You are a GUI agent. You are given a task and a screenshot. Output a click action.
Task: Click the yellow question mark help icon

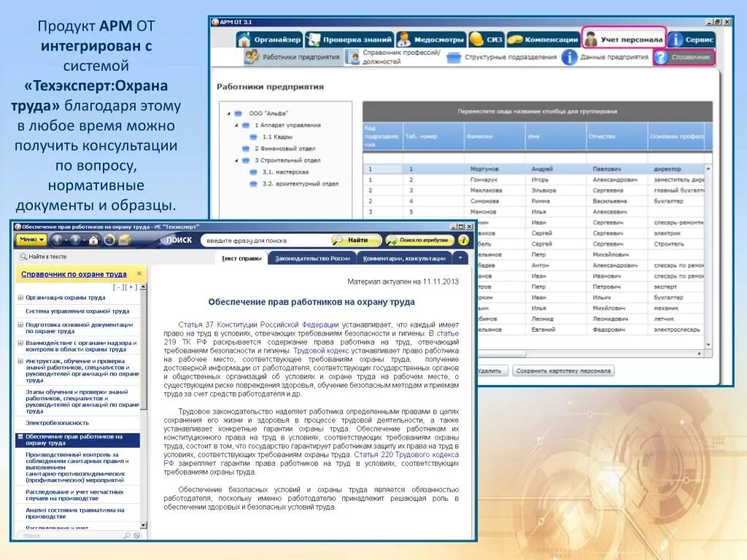[x=463, y=240]
